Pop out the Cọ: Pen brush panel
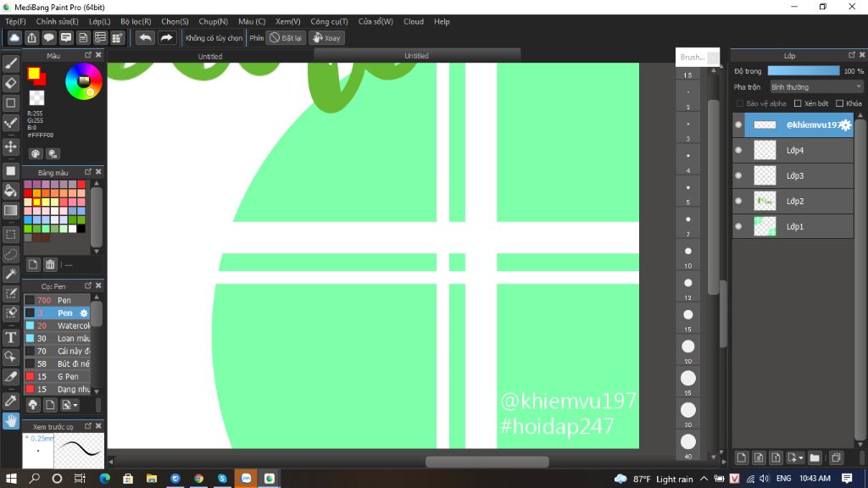 [x=88, y=286]
